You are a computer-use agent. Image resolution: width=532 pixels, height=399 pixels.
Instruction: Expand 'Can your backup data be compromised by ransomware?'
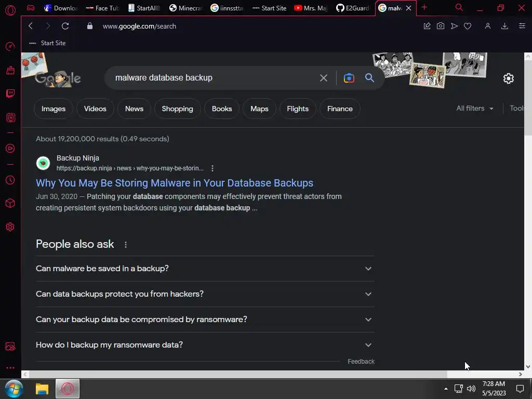tap(205, 320)
